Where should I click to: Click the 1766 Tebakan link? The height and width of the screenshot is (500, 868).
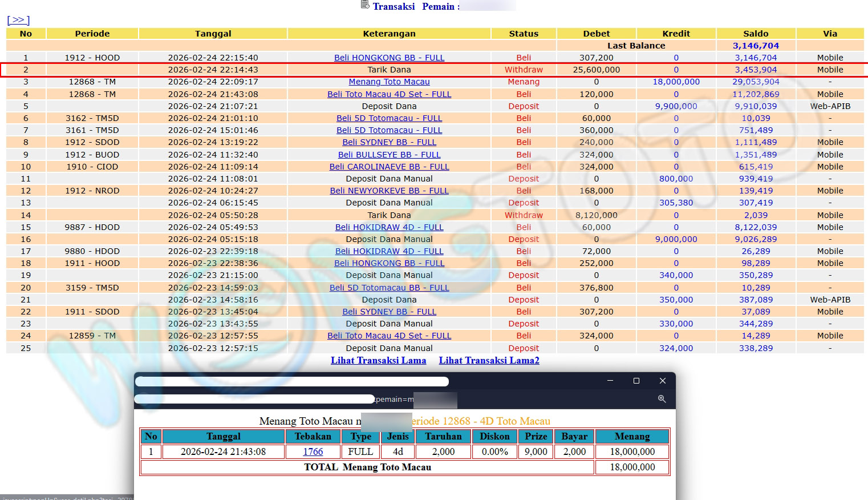pyautogui.click(x=313, y=451)
